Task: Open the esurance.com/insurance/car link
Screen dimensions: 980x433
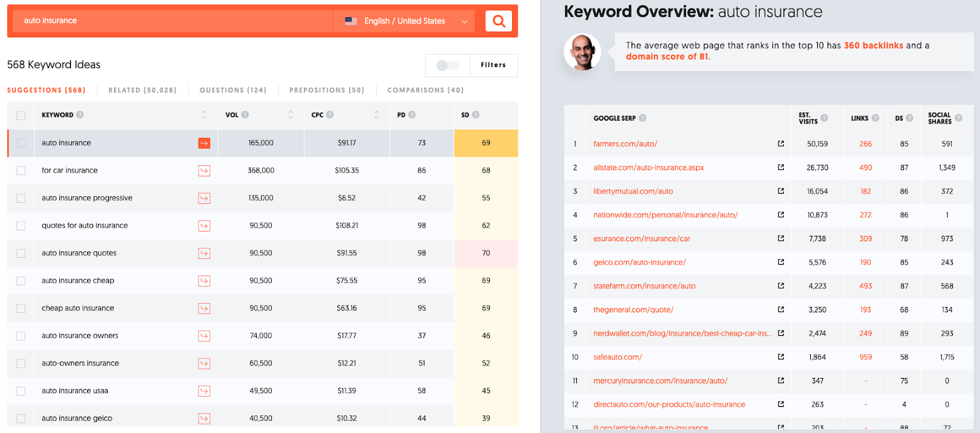Action: pos(641,239)
